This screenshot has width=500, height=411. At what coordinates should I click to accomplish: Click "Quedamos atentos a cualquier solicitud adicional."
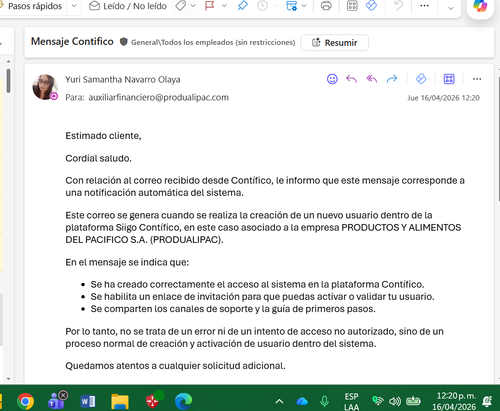coord(175,366)
